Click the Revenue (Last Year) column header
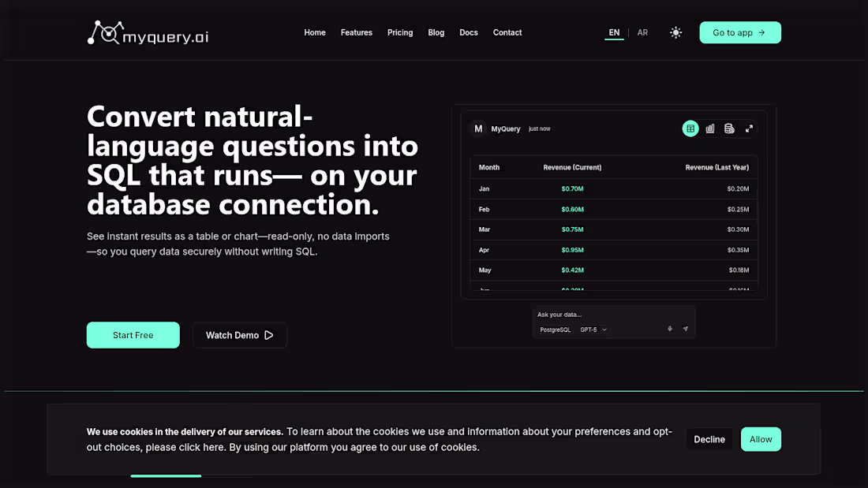Image resolution: width=868 pixels, height=488 pixels. coord(716,167)
